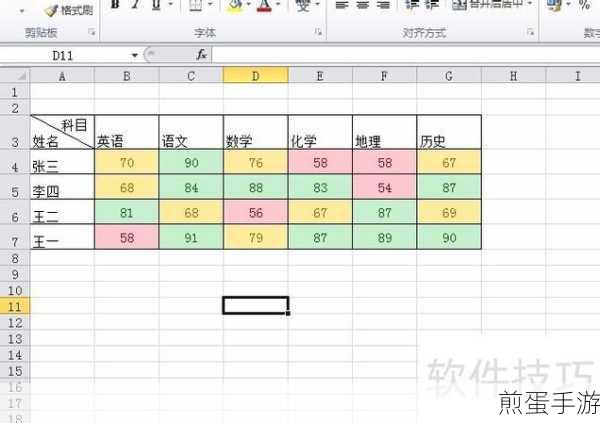Open the borders dropdown arrow
Image resolution: width=600 pixels, height=423 pixels.
210,5
